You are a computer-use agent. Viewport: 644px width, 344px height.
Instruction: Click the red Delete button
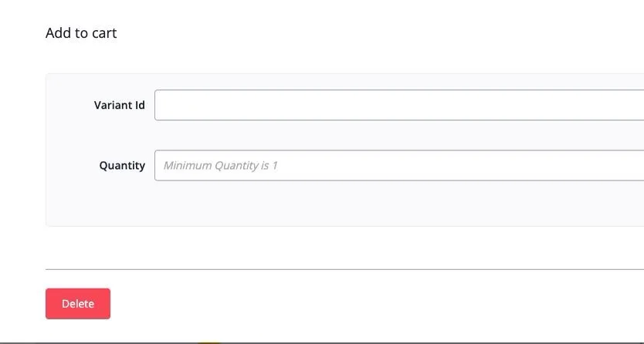pos(78,303)
